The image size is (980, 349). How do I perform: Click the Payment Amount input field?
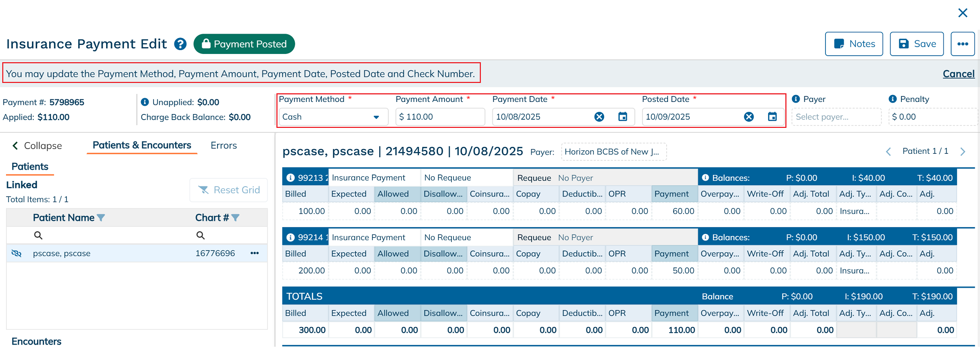tap(439, 117)
